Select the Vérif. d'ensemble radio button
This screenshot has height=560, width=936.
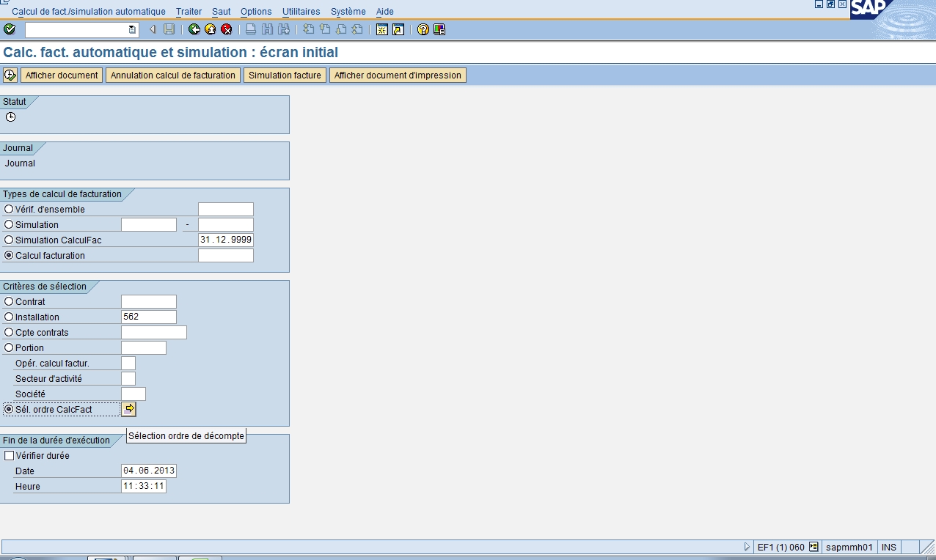(9, 210)
